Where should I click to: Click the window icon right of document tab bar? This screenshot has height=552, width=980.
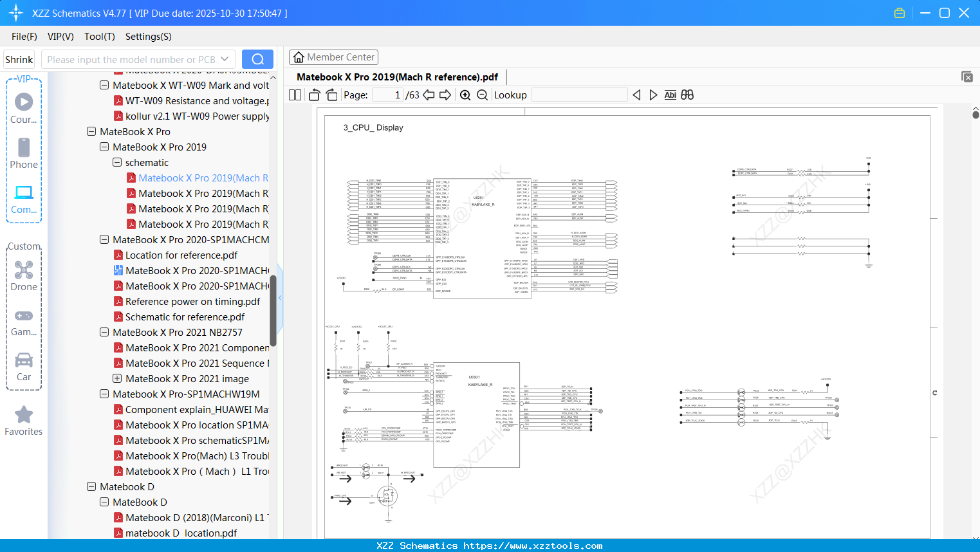(967, 77)
